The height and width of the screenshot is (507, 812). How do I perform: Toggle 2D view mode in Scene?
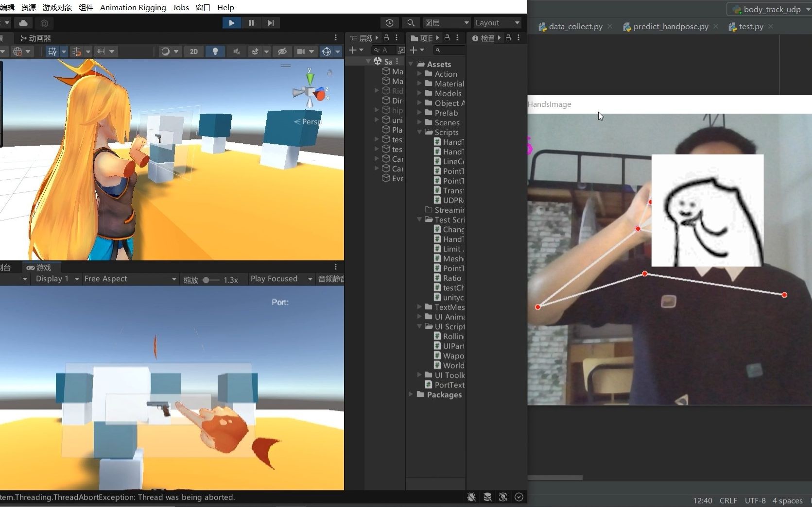click(193, 51)
